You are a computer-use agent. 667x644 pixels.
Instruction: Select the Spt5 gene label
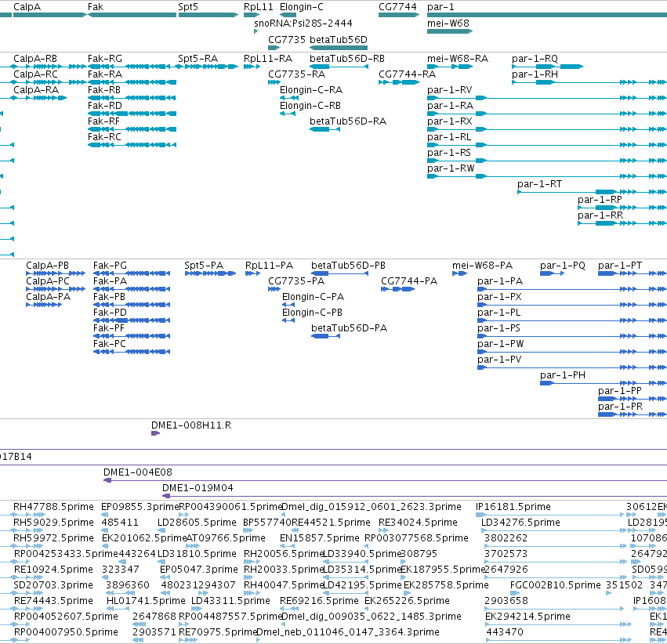click(x=188, y=7)
